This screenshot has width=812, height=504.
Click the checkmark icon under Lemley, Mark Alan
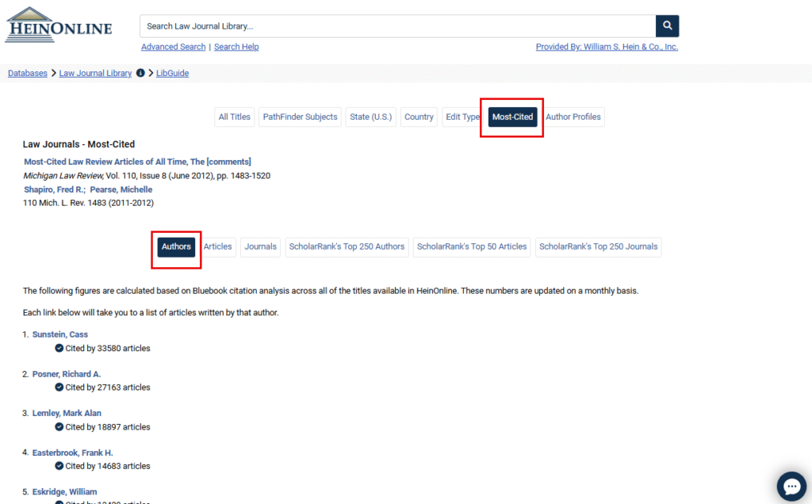point(59,427)
